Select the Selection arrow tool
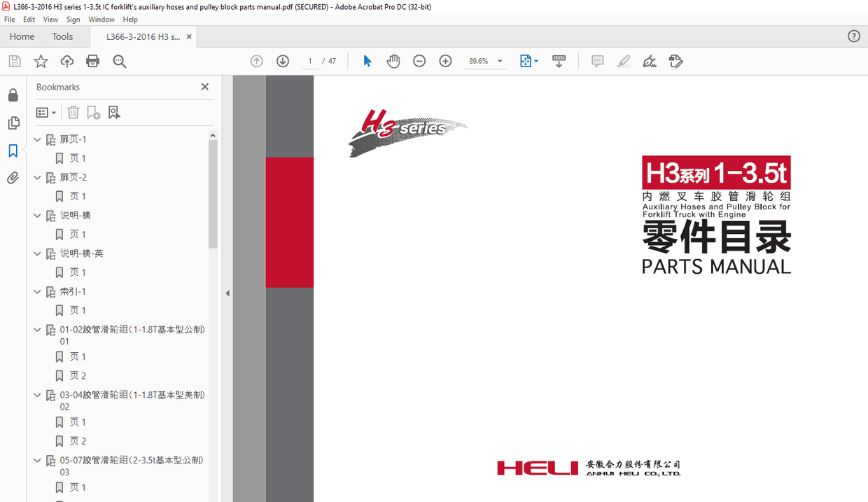The height and width of the screenshot is (502, 868). pyautogui.click(x=367, y=61)
